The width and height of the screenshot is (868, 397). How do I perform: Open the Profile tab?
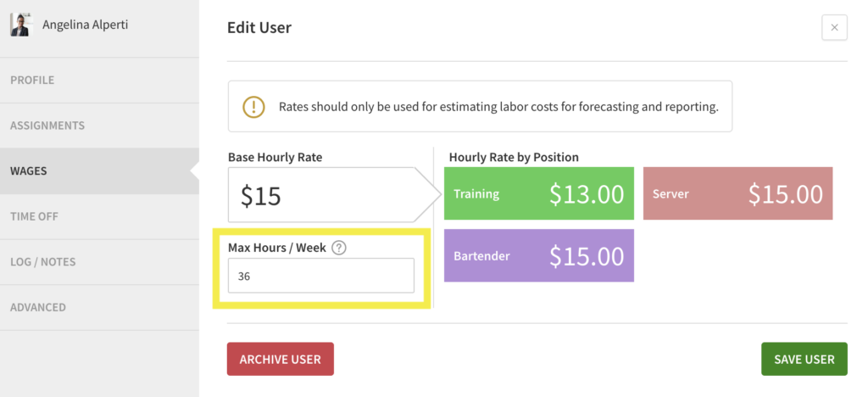32,81
